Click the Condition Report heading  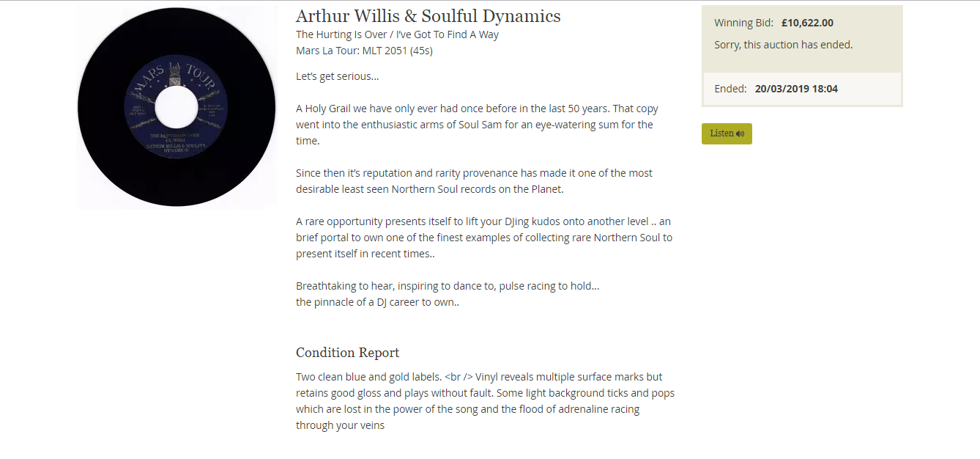coord(348,353)
